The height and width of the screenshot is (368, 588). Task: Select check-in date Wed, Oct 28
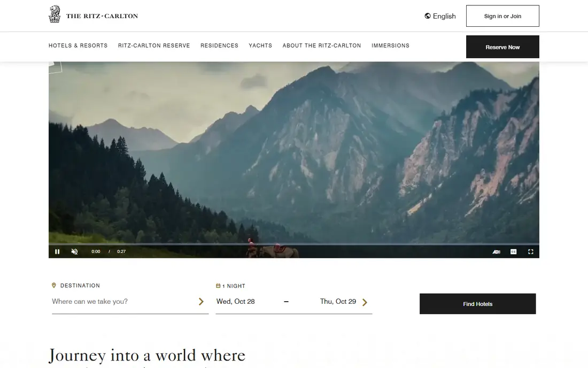236,302
